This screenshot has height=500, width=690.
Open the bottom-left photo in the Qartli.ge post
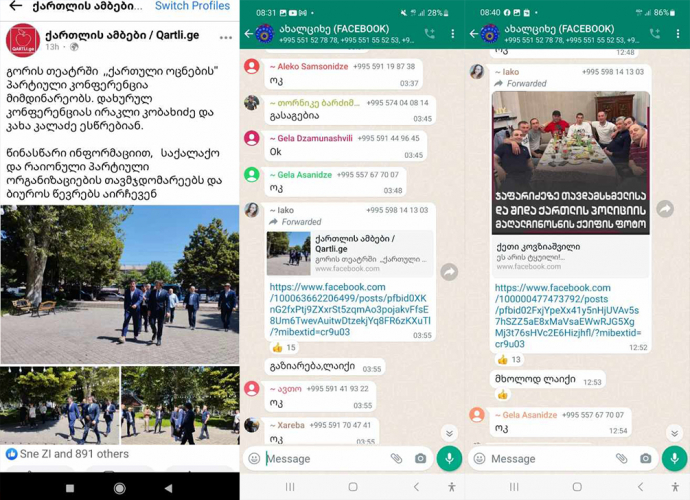59,405
